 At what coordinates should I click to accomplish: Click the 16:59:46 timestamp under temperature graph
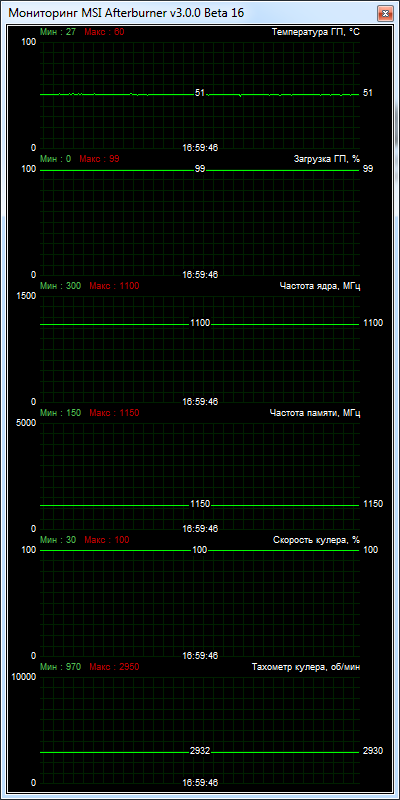point(200,148)
